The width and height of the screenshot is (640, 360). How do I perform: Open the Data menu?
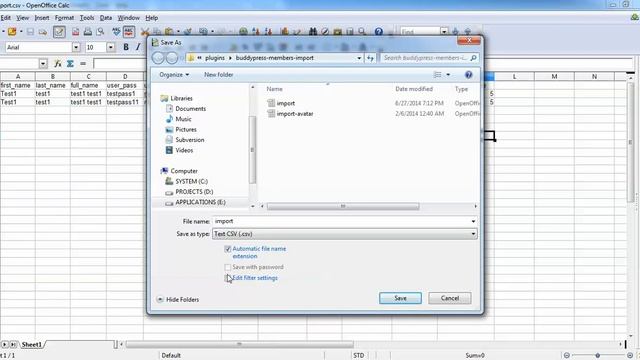point(106,18)
